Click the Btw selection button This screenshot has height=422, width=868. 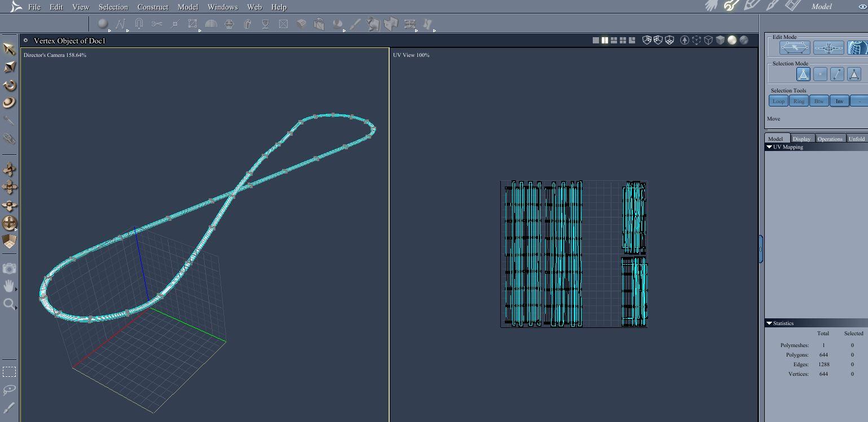tap(819, 101)
